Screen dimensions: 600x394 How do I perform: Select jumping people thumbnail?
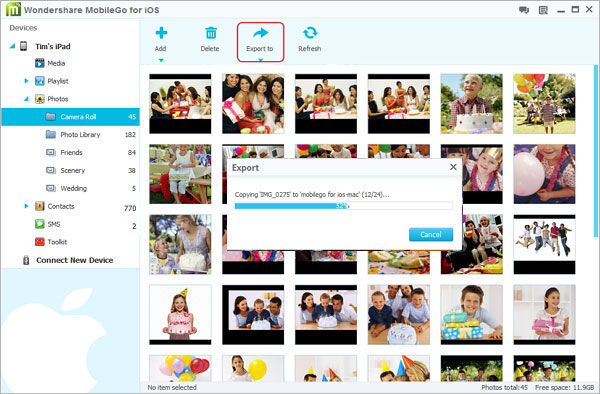click(544, 244)
